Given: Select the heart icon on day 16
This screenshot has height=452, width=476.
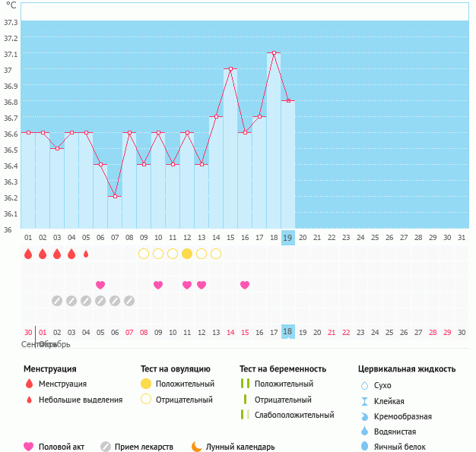Looking at the screenshot, I should point(245,285).
